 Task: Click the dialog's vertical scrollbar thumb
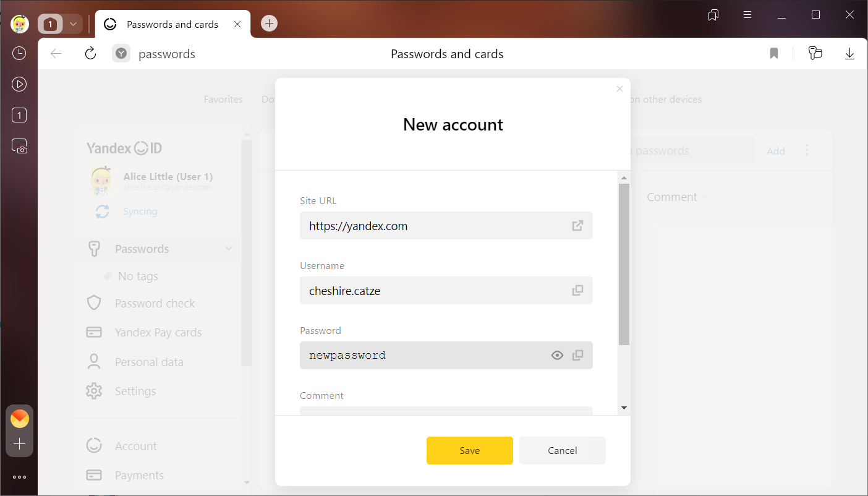(624, 263)
